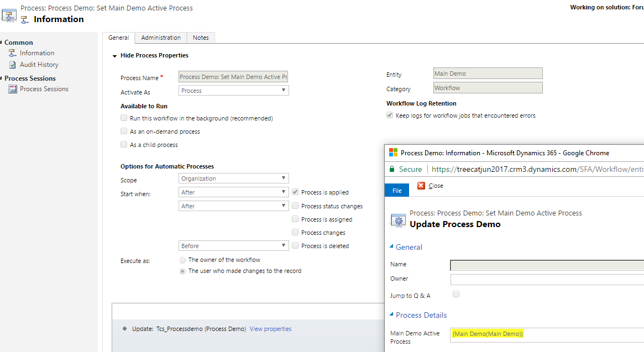Toggle Process is applied checkbox
This screenshot has height=352, width=644.
(x=295, y=192)
